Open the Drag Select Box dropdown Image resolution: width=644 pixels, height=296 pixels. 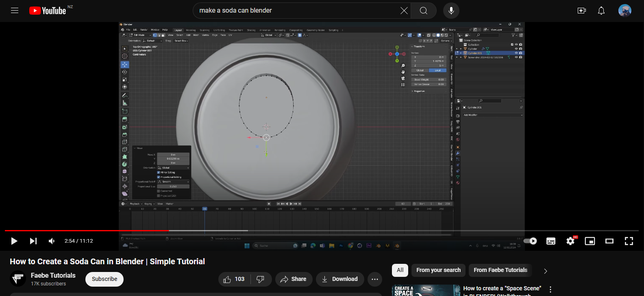[181, 41]
